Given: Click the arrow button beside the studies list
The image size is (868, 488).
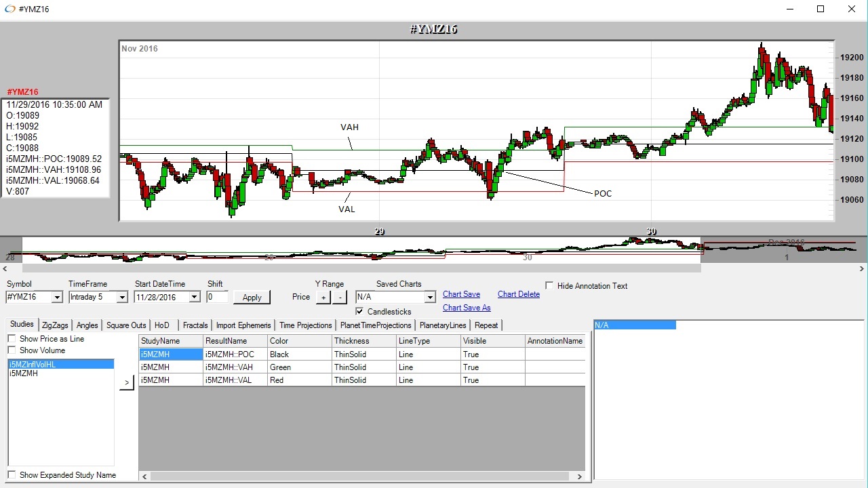Looking at the screenshot, I should [127, 383].
